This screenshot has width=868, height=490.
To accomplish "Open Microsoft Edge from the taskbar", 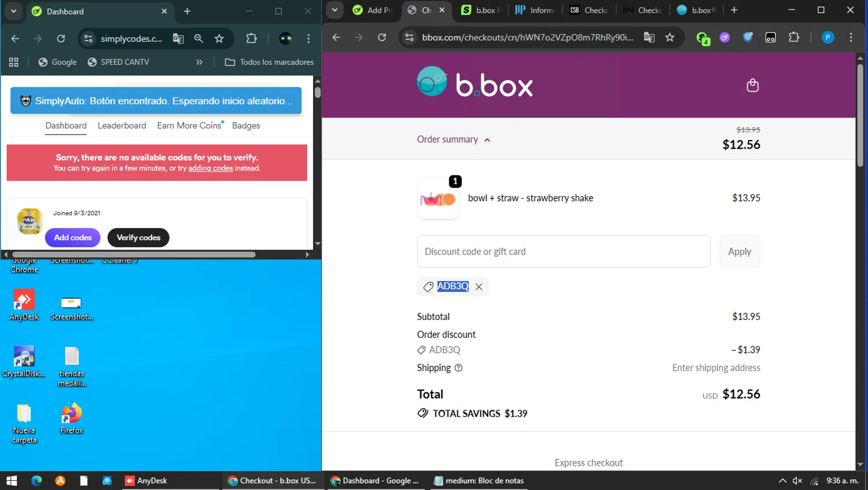I will pos(36,481).
